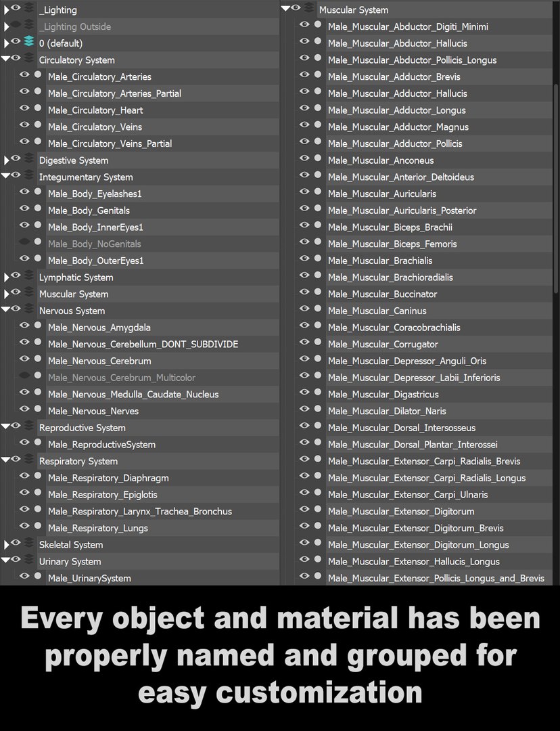Click the layer stack icon beside Circulatory System

pyautogui.click(x=29, y=58)
